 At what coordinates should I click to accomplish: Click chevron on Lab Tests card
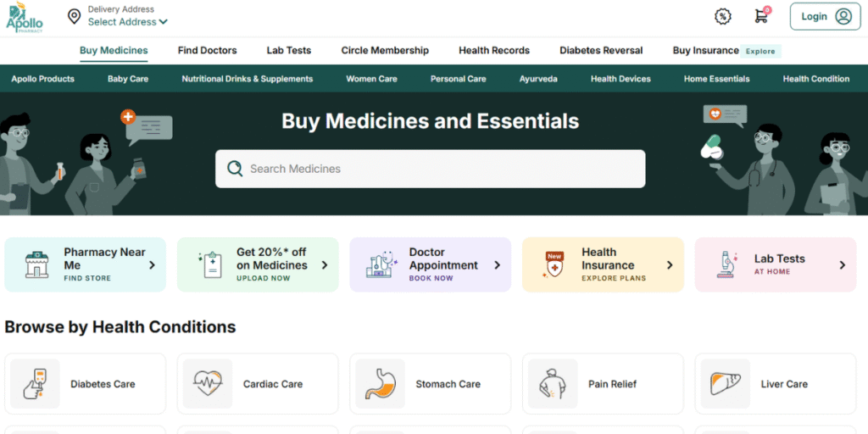coord(843,265)
